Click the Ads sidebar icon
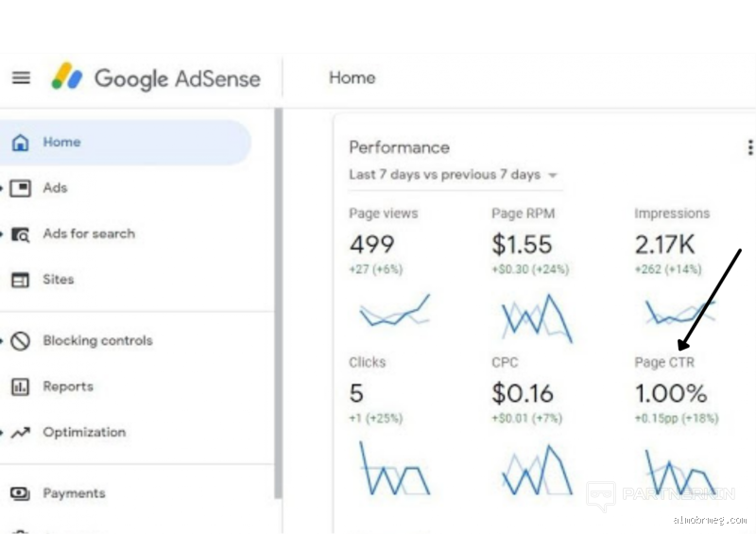This screenshot has height=534, width=756. coord(20,188)
